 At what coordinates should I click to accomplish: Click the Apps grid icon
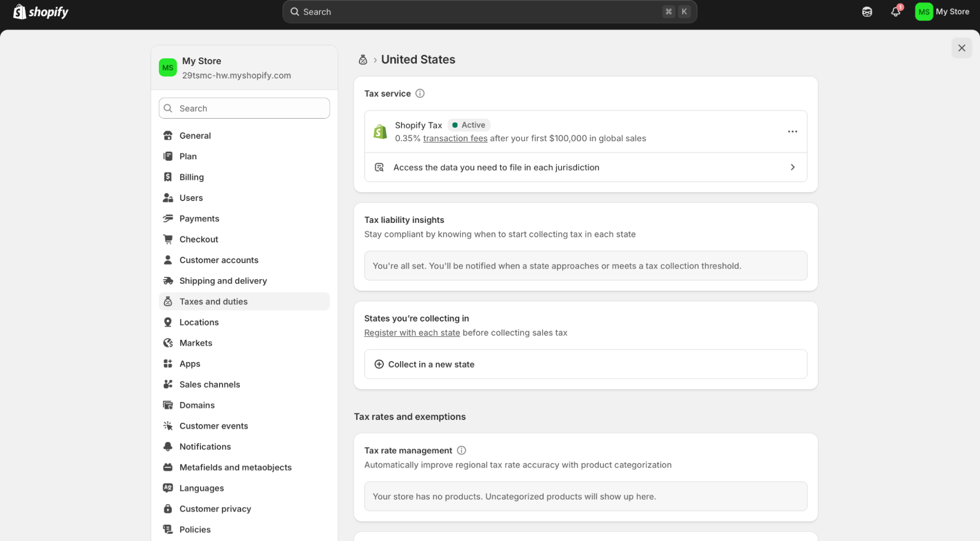click(168, 364)
